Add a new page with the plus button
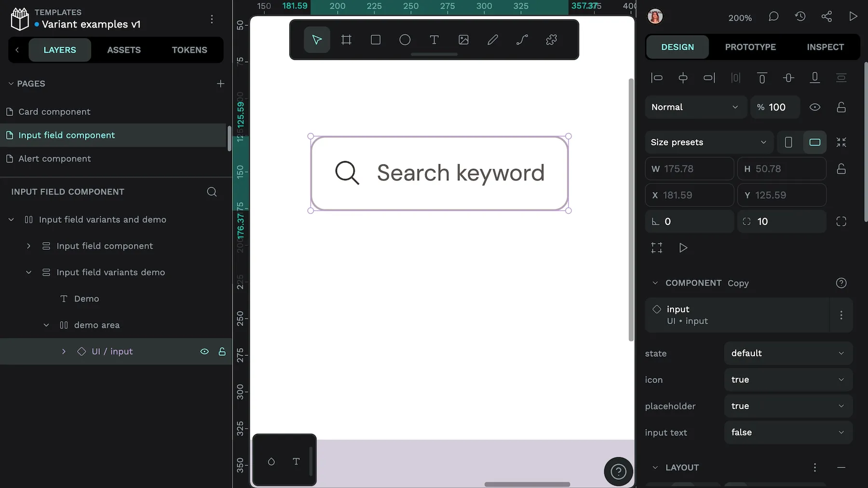The image size is (868, 488). 220,83
